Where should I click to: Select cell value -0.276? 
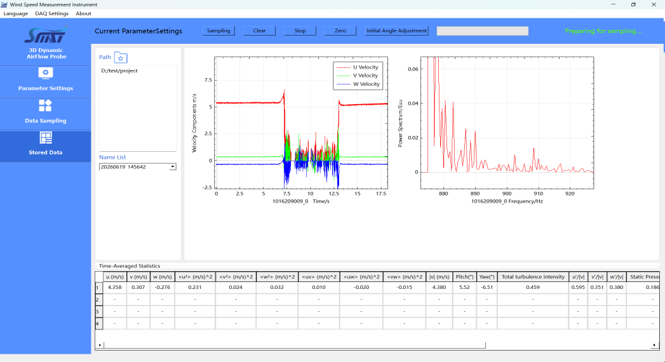[162, 287]
